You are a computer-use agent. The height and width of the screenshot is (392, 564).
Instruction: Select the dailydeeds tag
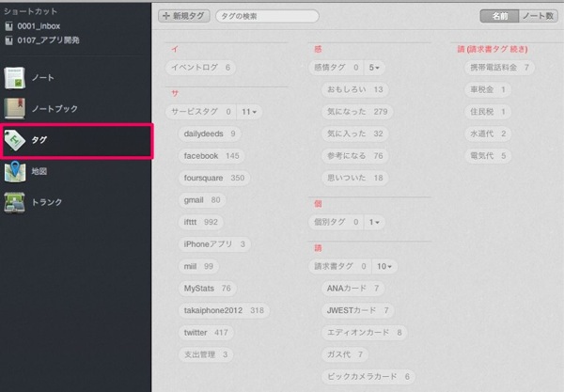[x=210, y=133]
